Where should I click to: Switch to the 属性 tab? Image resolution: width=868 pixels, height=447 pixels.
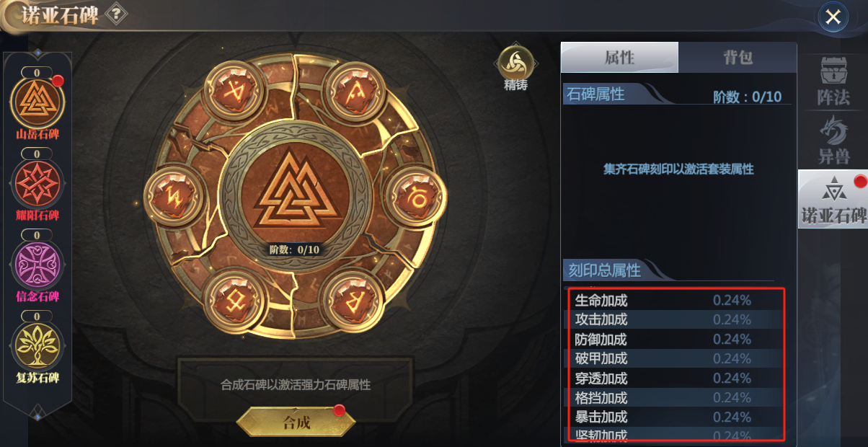(619, 57)
